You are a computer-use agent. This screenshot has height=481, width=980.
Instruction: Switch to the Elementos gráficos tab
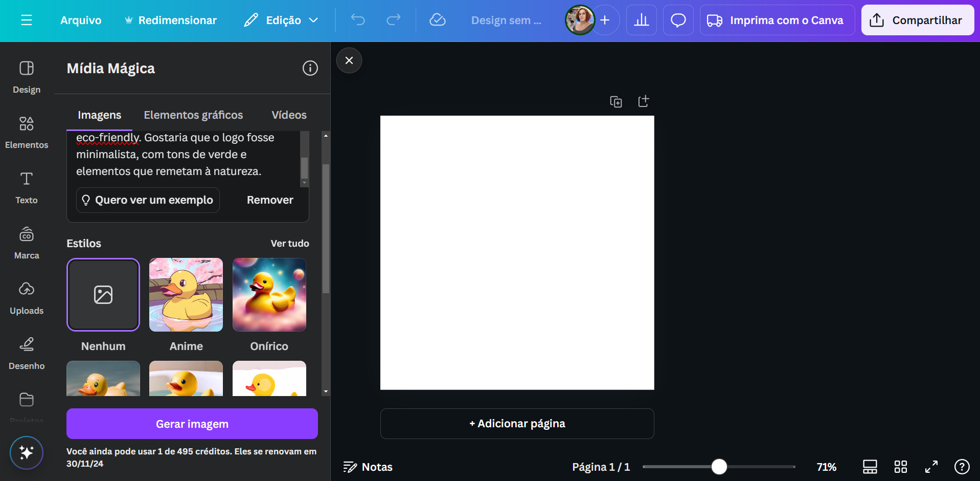[193, 115]
